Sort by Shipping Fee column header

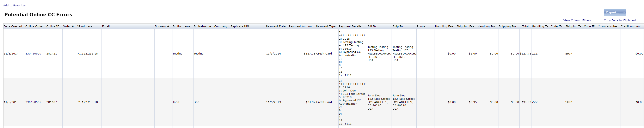465,26
